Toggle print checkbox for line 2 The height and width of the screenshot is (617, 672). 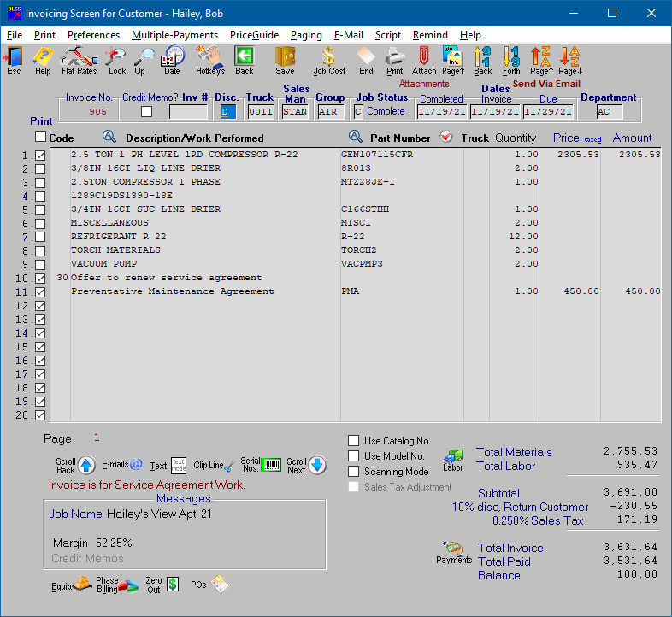[40, 169]
